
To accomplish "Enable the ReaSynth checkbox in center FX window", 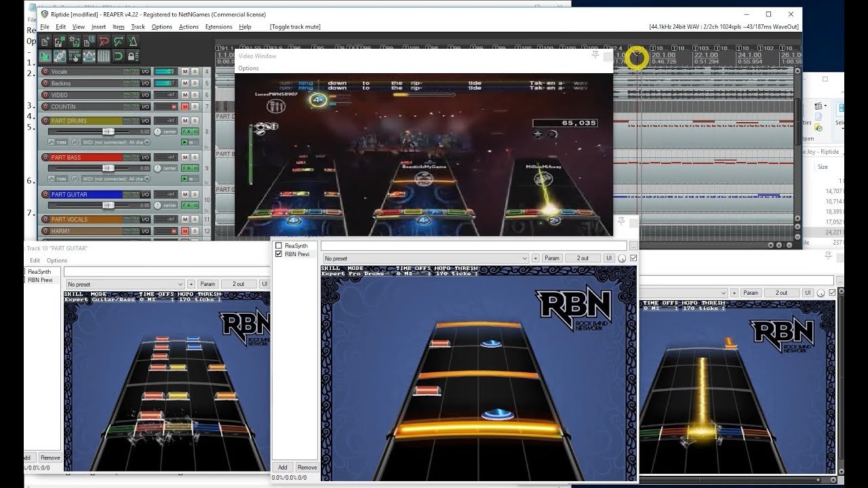I will [x=278, y=245].
